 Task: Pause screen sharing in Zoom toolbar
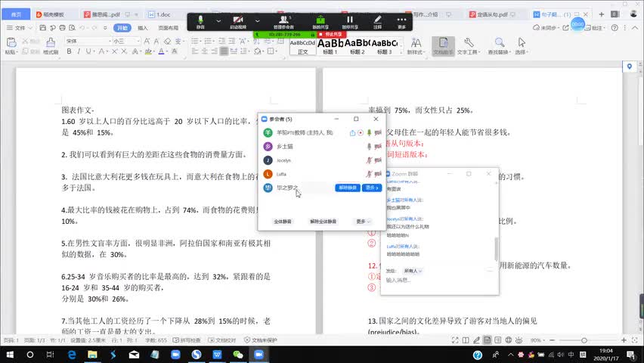click(350, 22)
